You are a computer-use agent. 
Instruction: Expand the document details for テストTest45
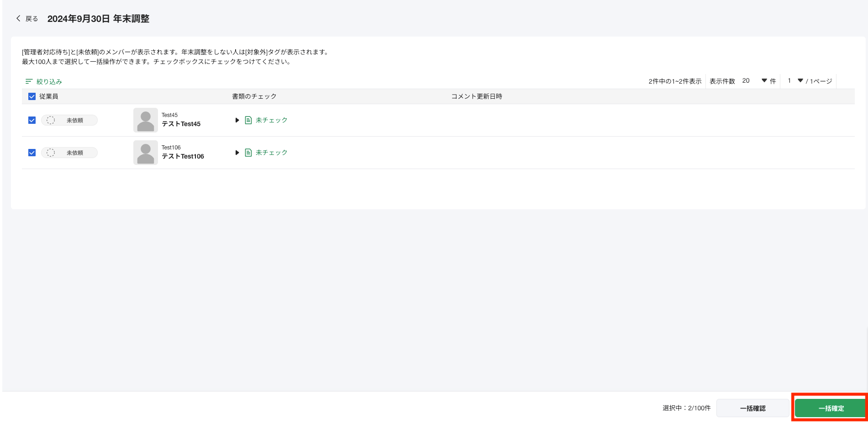pos(237,120)
